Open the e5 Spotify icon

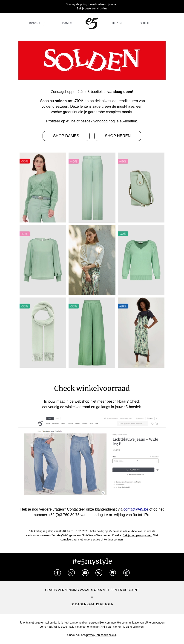113,572
